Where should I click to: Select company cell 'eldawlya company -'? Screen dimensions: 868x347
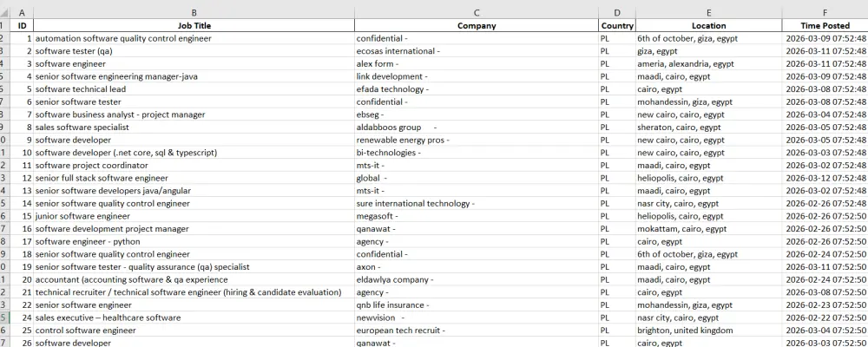[477, 280]
